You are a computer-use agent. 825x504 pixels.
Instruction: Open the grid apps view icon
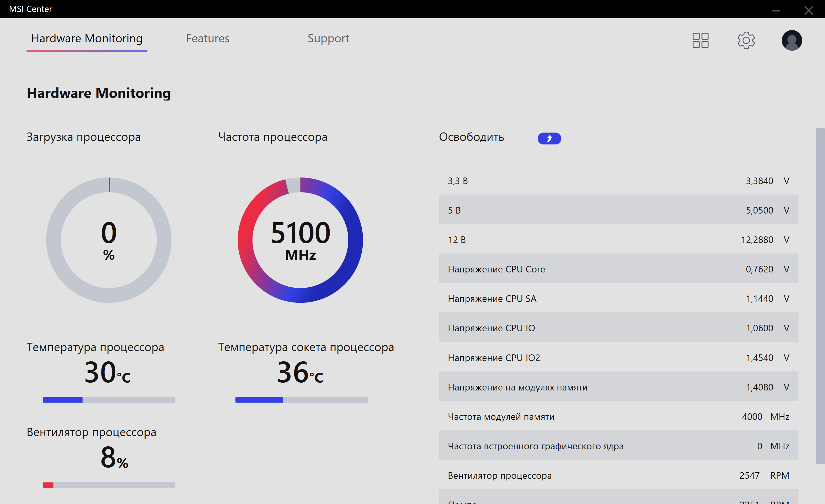[x=700, y=41]
